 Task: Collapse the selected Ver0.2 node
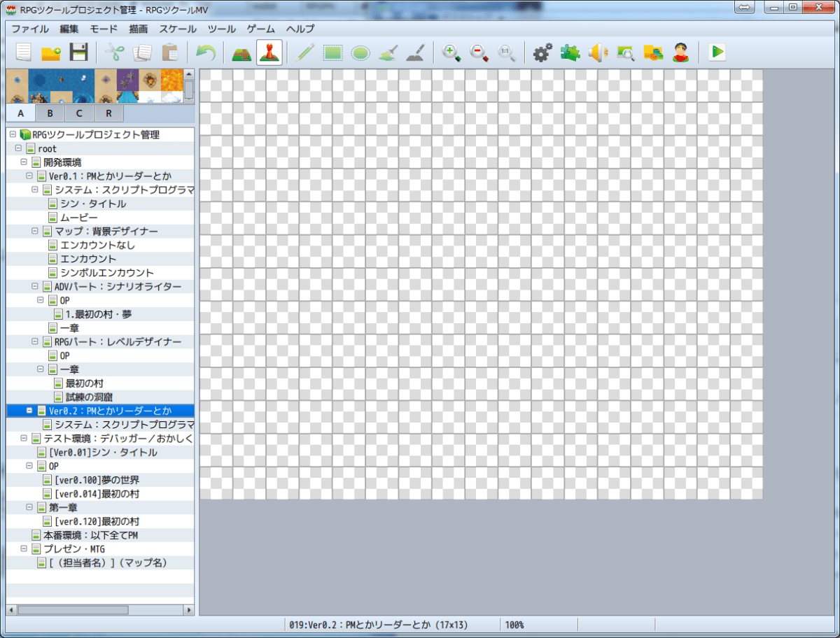click(29, 411)
